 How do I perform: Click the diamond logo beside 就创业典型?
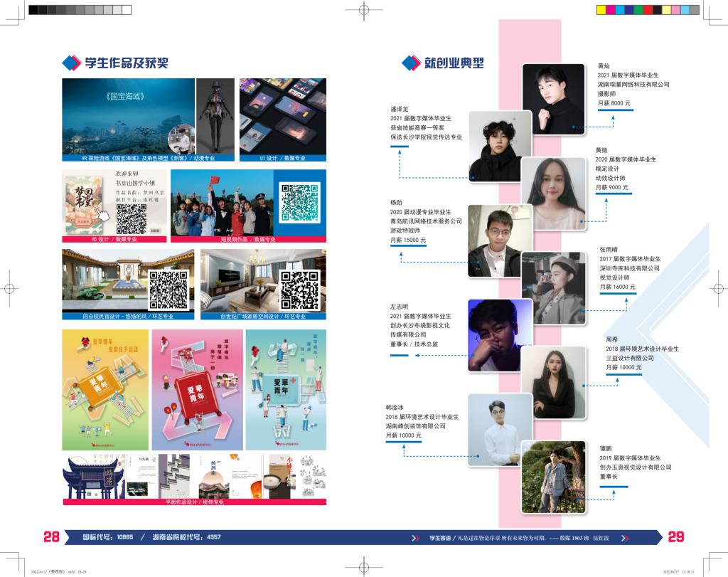[x=411, y=63]
